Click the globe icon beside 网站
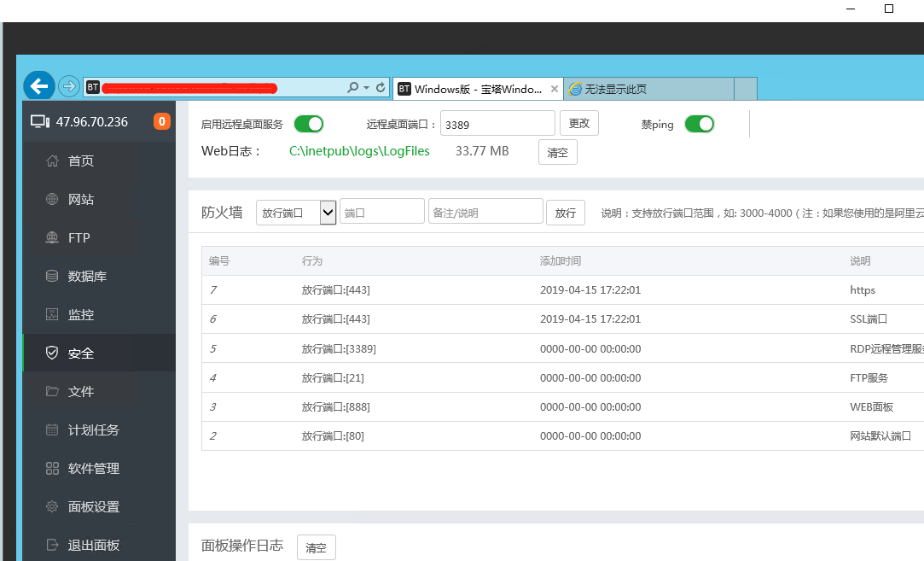 point(52,199)
